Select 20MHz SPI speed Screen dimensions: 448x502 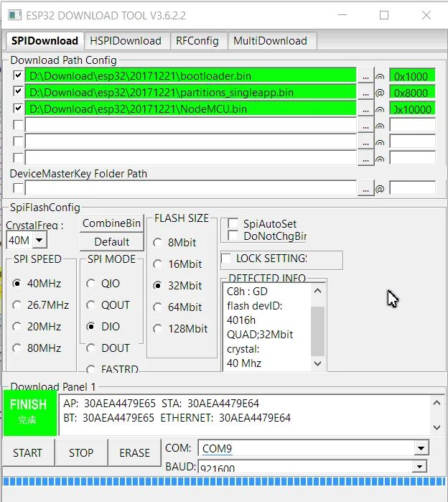[x=17, y=327]
